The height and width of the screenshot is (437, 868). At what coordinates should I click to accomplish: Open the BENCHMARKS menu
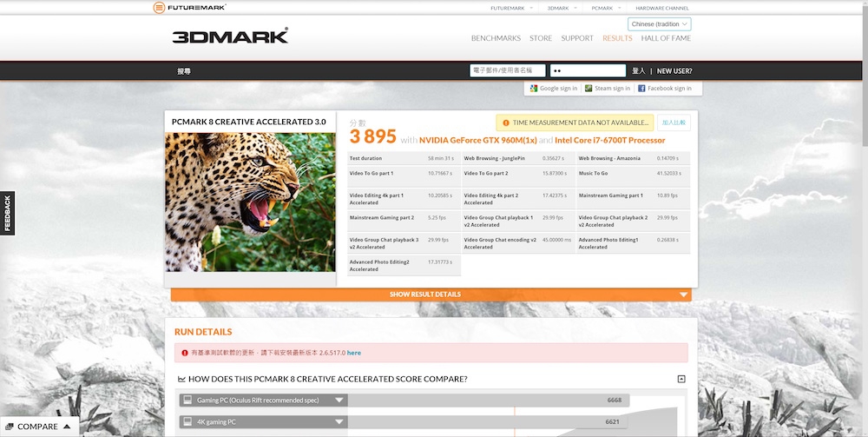coord(496,38)
